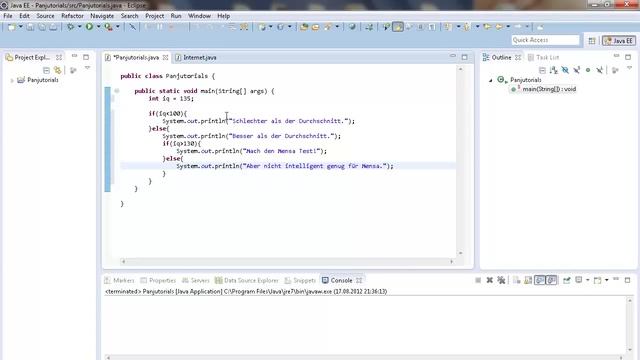Select the Java EE perspective button
The width and height of the screenshot is (640, 360).
619,40
